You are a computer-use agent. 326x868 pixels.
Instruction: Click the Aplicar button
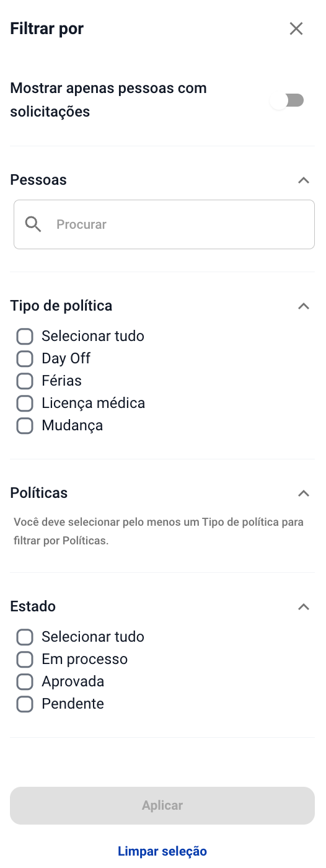point(162,806)
